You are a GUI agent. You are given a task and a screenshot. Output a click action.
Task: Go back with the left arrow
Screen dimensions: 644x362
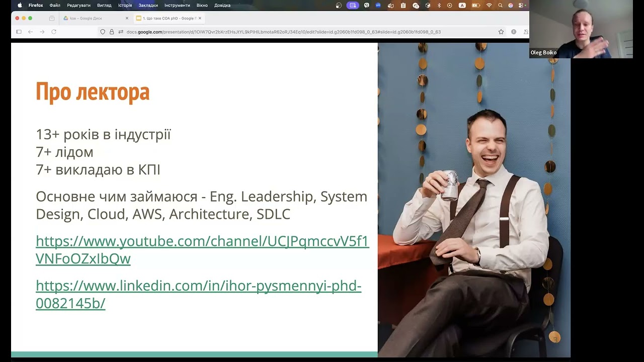[30, 32]
